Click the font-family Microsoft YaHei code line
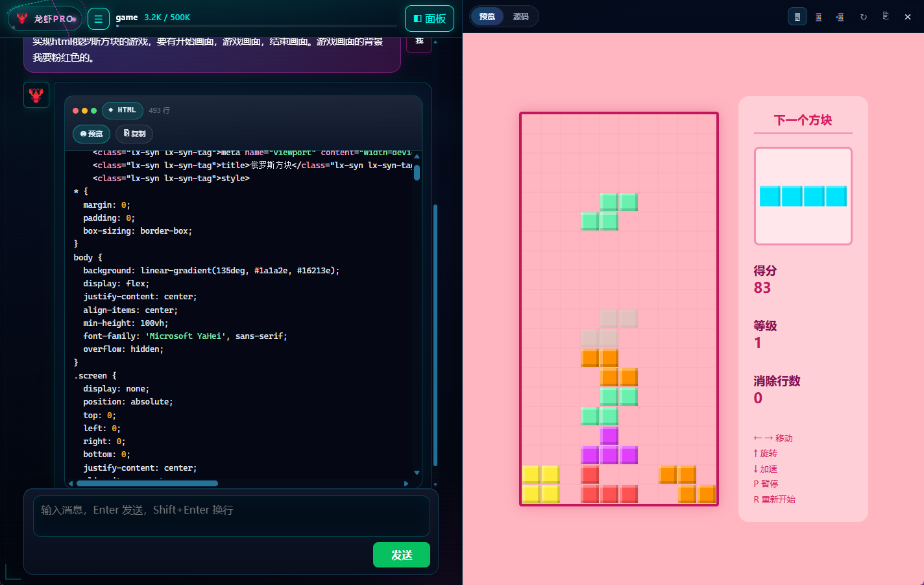 [185, 336]
